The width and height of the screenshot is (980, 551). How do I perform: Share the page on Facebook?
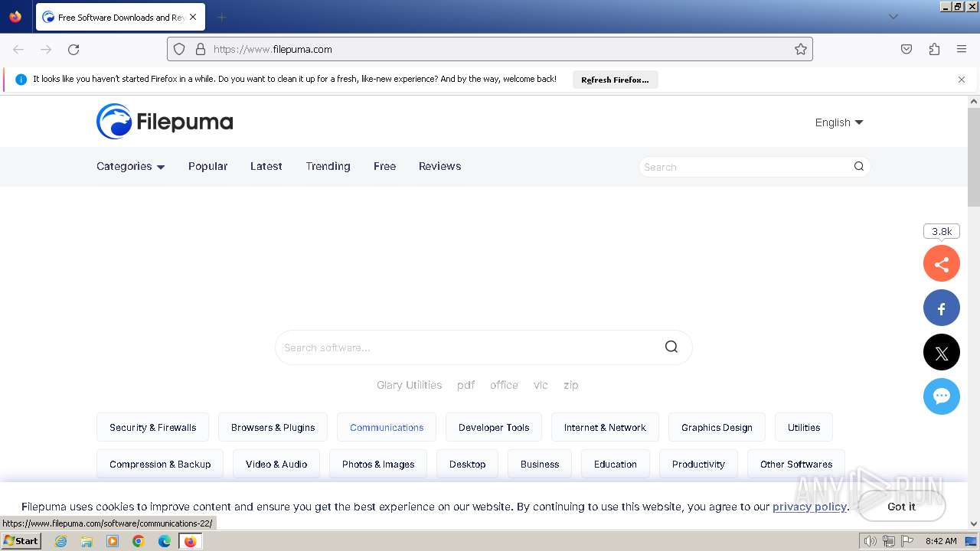click(942, 308)
